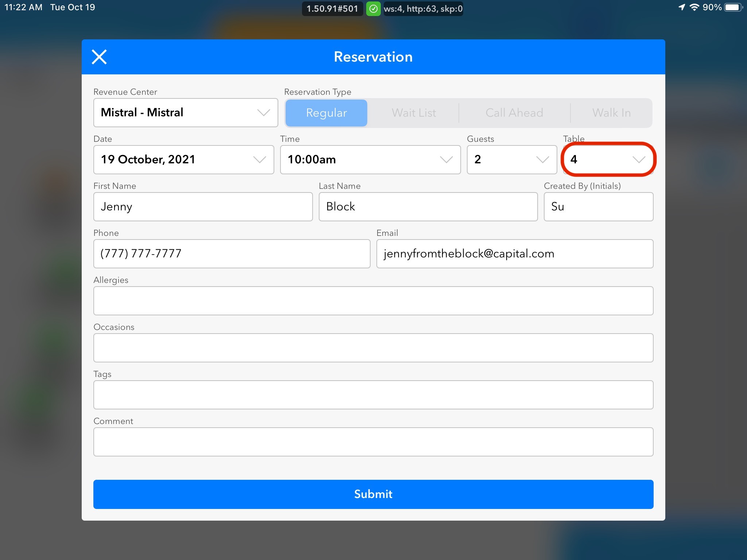
Task: Tap the location arrow status icon
Action: [x=681, y=7]
